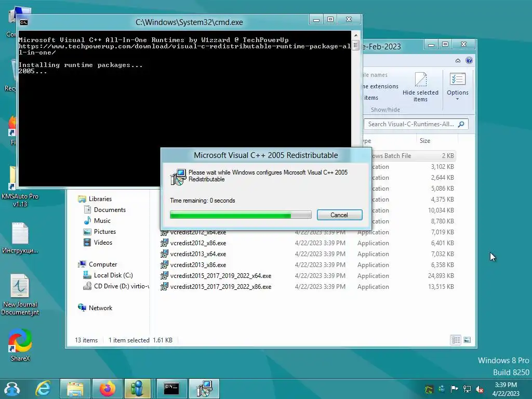Open Documents library in the navigation pane
The width and height of the screenshot is (532, 399).
(110, 210)
